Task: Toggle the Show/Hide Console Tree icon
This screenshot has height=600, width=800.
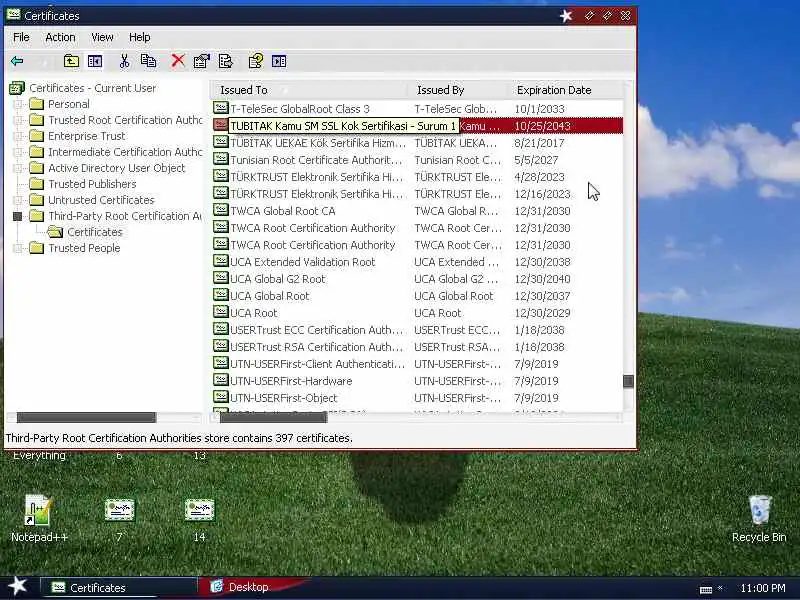Action: tap(95, 61)
